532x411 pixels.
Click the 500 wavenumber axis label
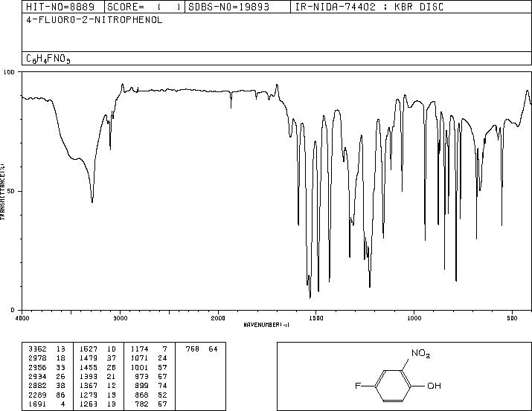tap(513, 318)
